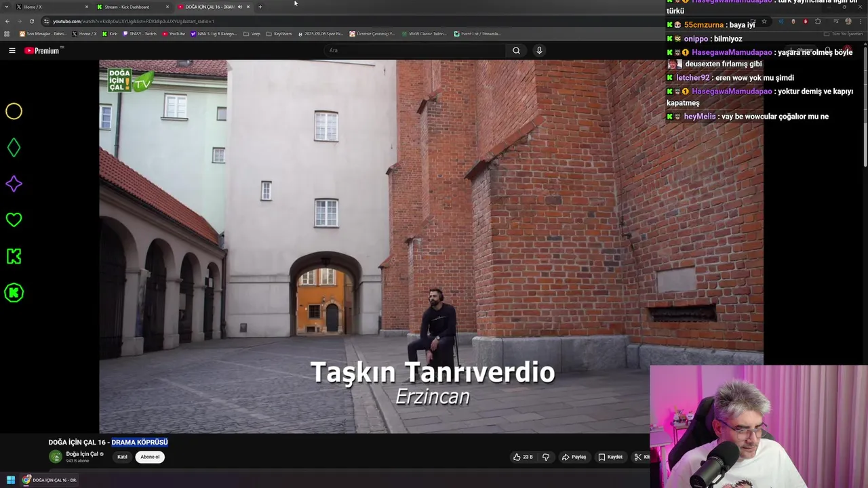Screen dimensions: 868x488
Task: Open the browser extensions puzzle icon
Action: click(x=818, y=21)
